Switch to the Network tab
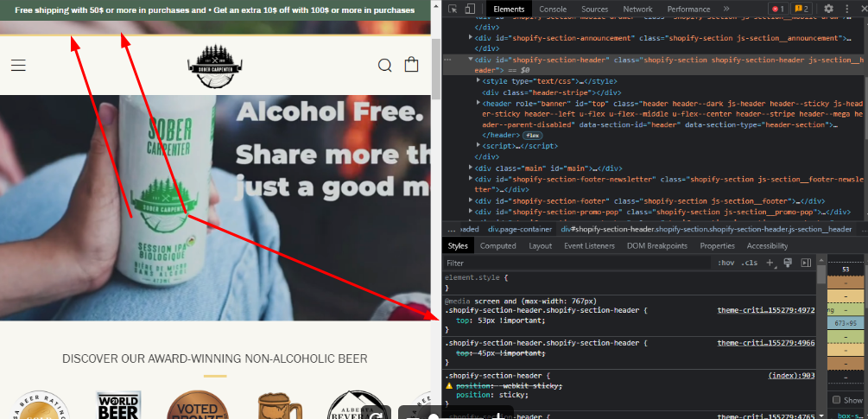 (x=637, y=9)
